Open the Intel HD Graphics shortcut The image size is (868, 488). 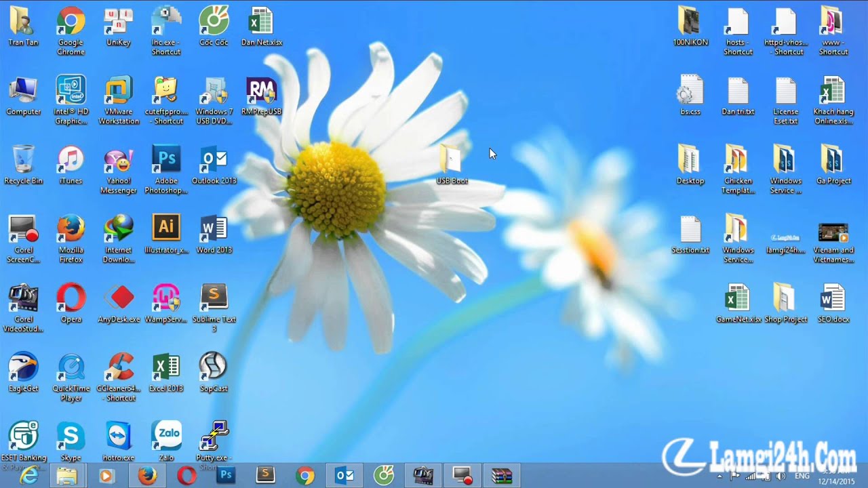click(71, 100)
